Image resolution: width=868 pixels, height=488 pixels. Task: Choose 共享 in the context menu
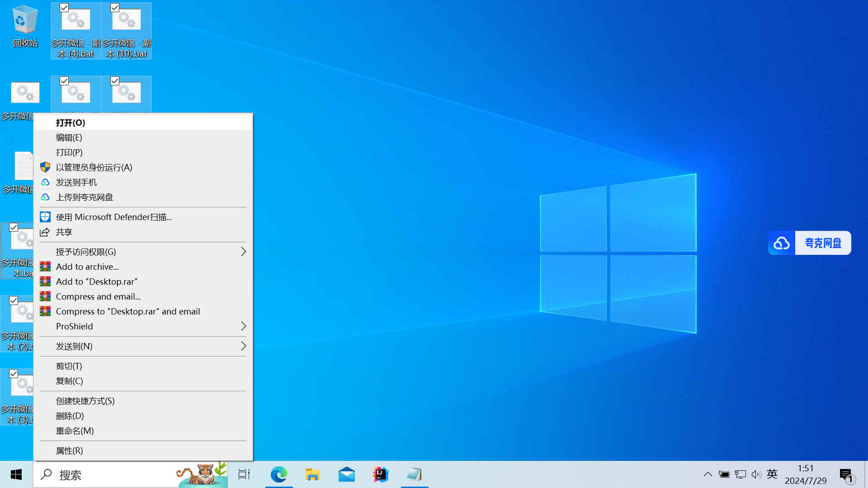coord(143,232)
